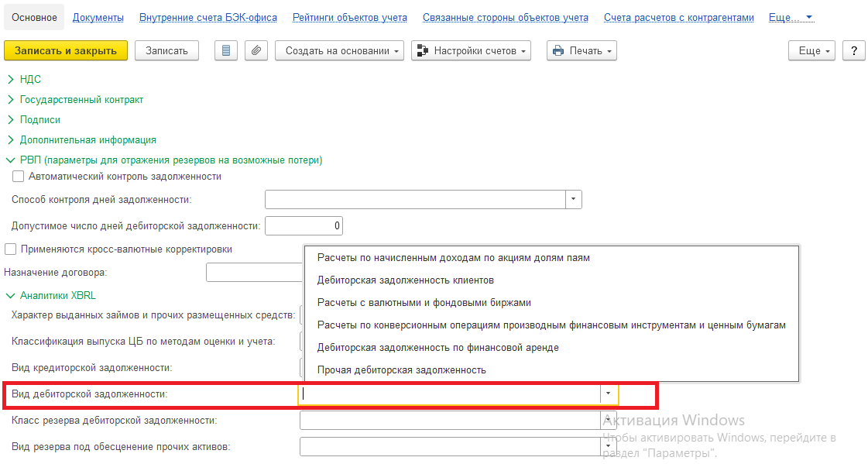This screenshot has height=464, width=868.
Task: Open the Печать printer menu
Action: coord(582,50)
